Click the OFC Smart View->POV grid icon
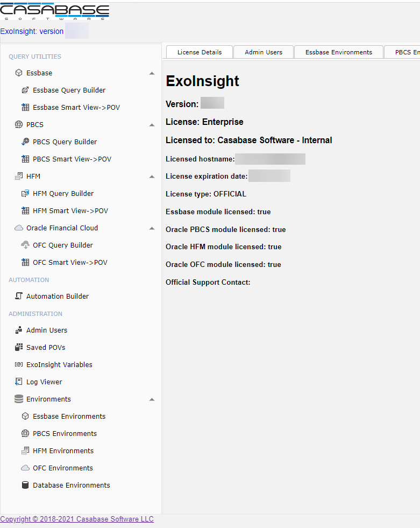 (x=25, y=262)
